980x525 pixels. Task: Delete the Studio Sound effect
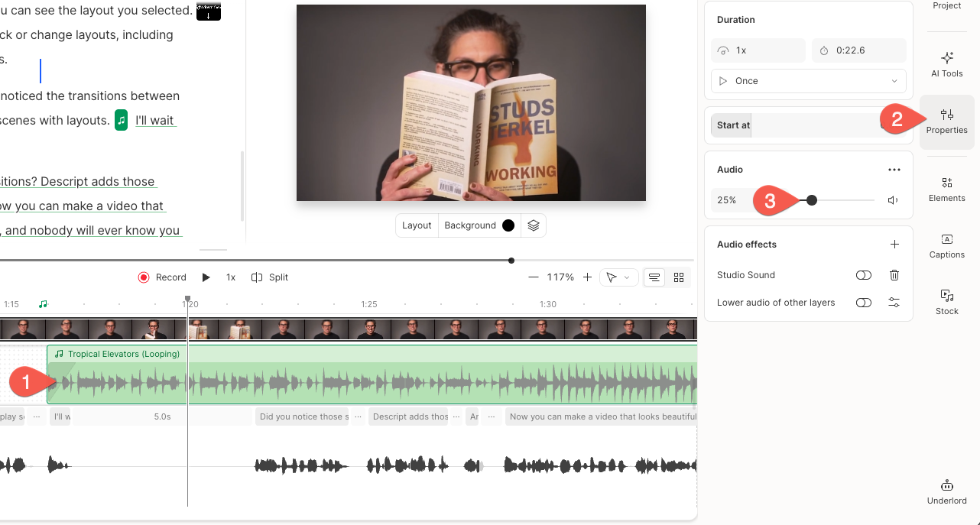coord(894,275)
